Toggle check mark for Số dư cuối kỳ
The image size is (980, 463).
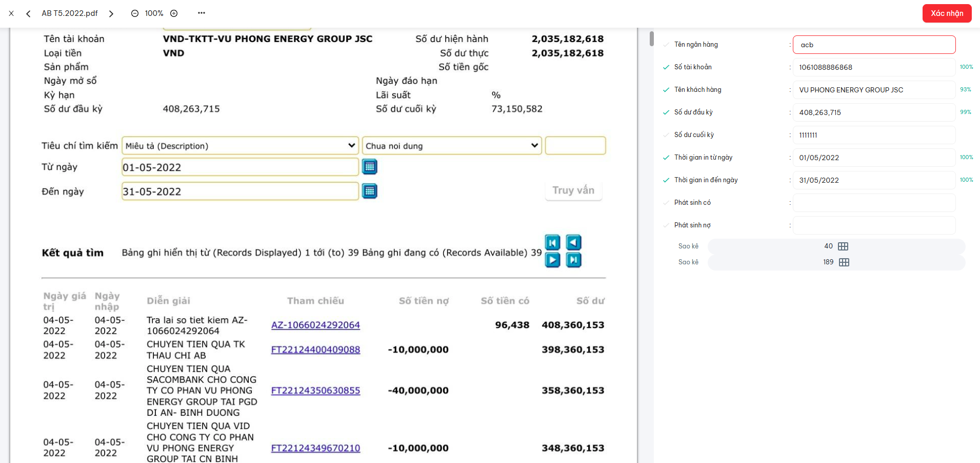666,135
